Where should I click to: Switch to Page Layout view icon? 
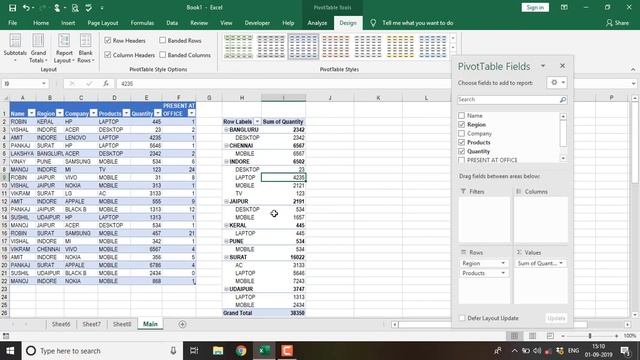532,336
